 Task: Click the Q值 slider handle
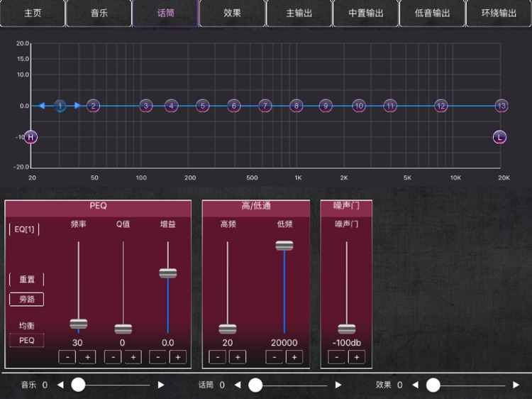(x=123, y=329)
